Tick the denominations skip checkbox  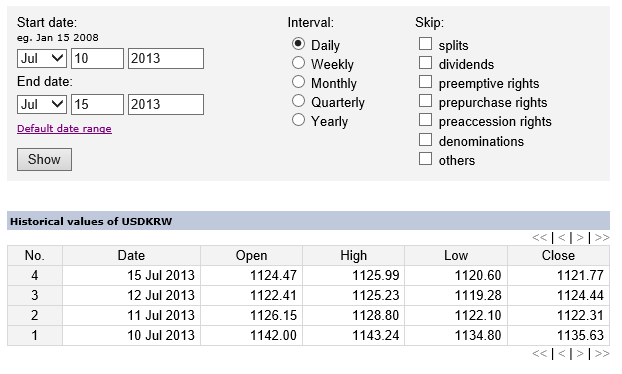(425, 140)
